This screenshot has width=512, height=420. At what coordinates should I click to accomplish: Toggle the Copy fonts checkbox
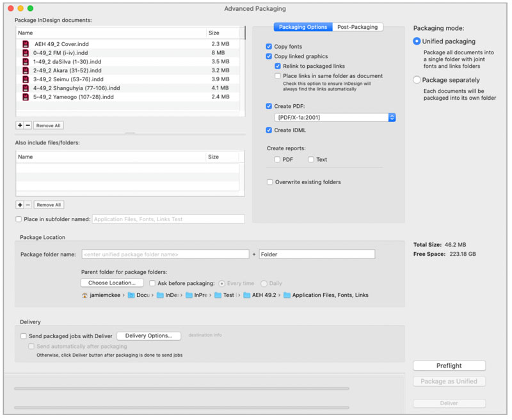point(269,47)
